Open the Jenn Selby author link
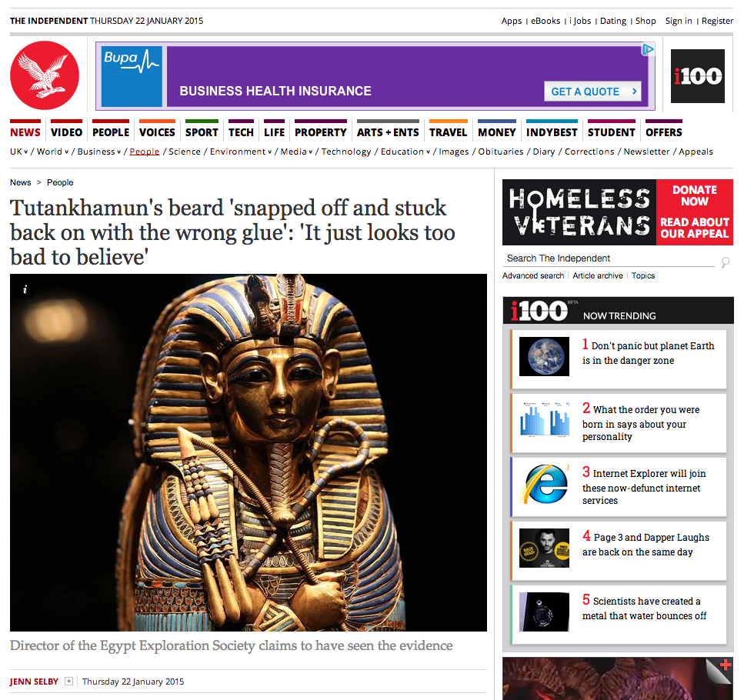Viewport: 744px width, 700px height. click(x=34, y=681)
